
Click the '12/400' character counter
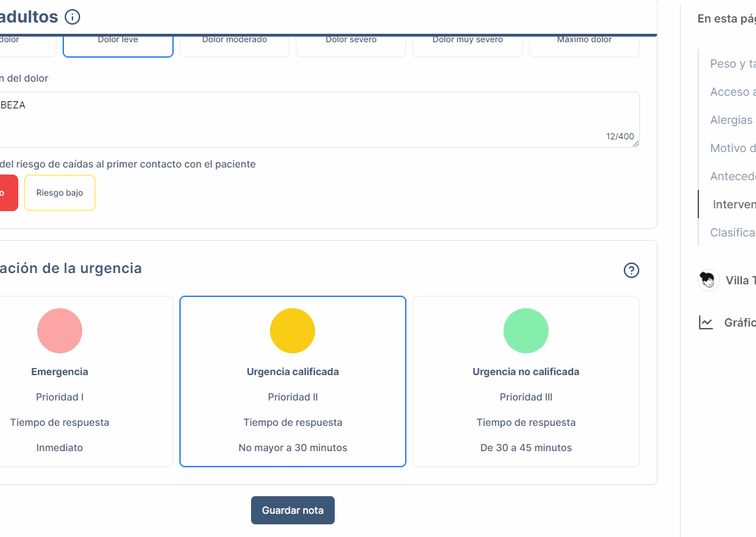click(620, 137)
